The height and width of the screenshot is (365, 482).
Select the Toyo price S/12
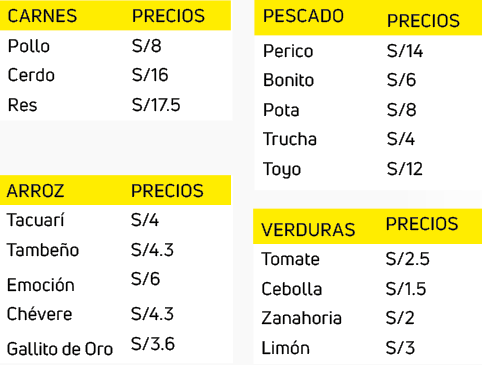click(x=405, y=169)
